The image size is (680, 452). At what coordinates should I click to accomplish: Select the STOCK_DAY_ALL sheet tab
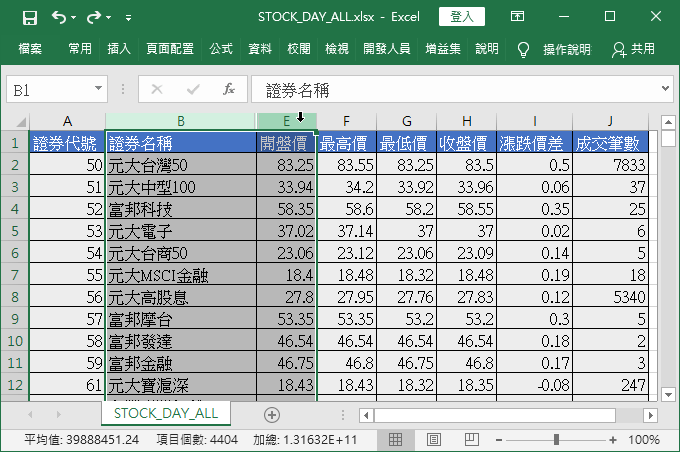click(x=166, y=413)
